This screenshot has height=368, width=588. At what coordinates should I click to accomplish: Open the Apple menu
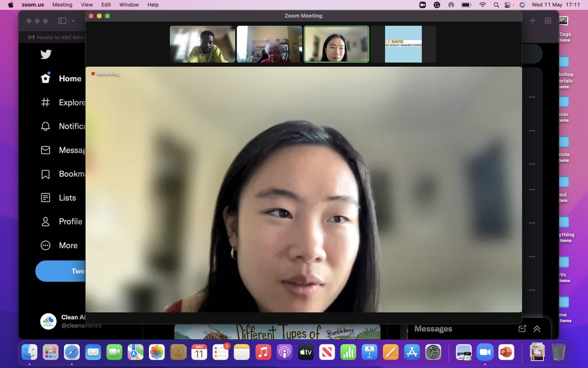pos(10,4)
